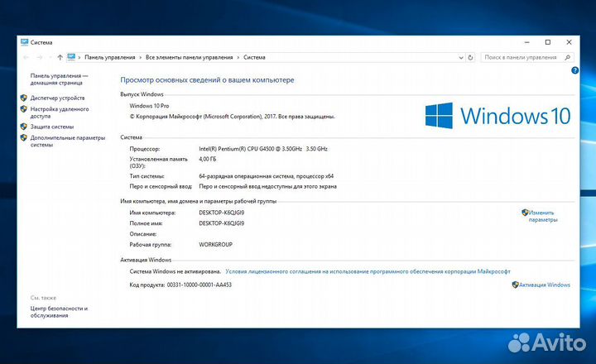
Task: Open Дополнительные параметры системы link
Action: (x=68, y=141)
